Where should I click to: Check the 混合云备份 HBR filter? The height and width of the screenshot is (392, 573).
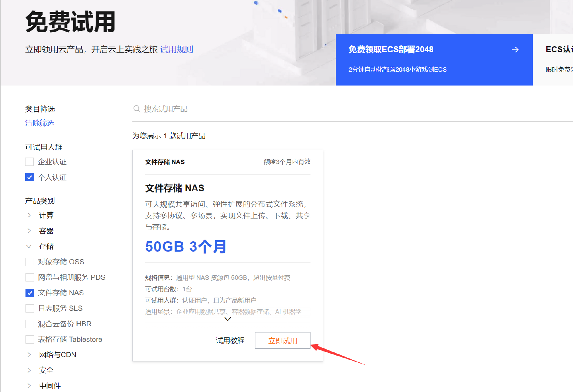30,324
